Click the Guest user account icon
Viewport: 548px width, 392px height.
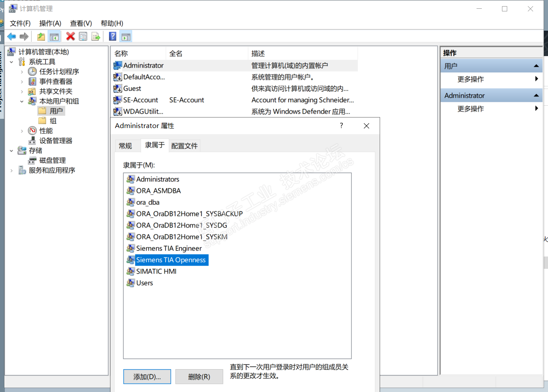117,88
